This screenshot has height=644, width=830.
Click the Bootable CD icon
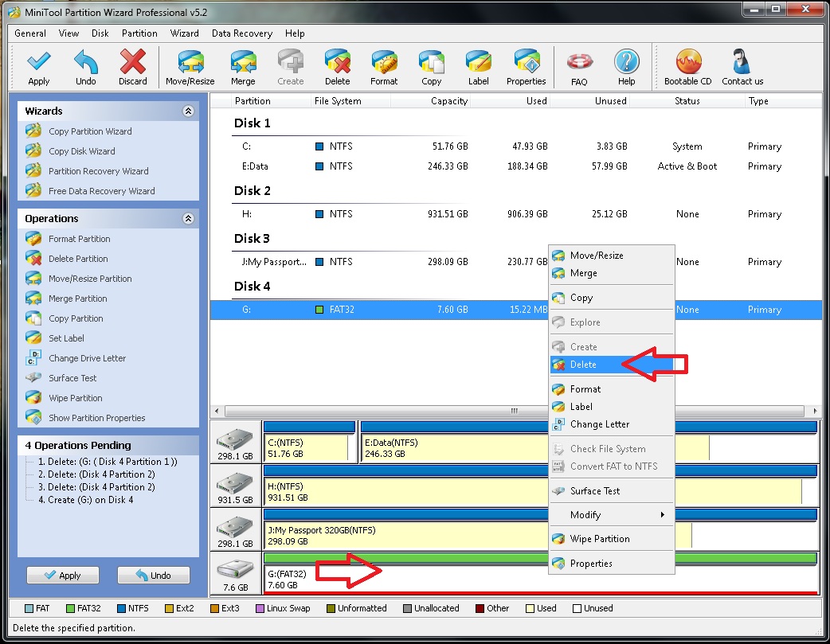click(688, 67)
